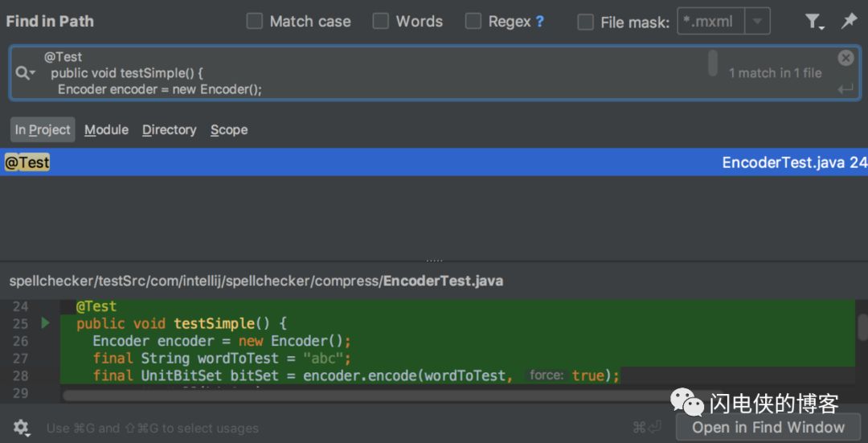Select the @Test result row

click(434, 162)
